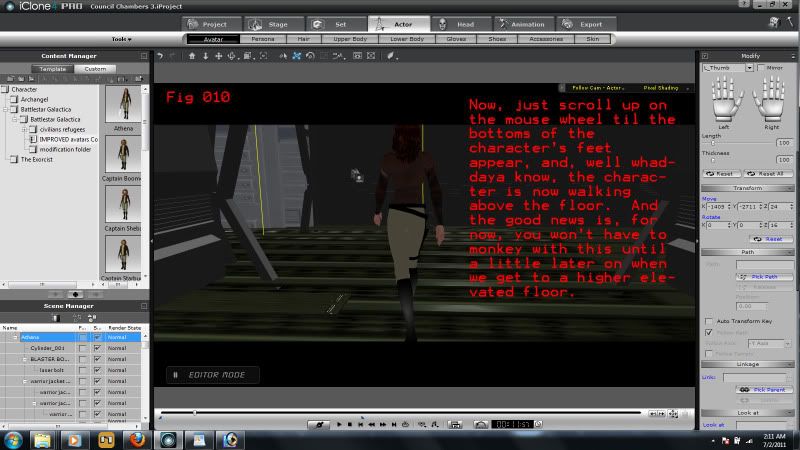Viewport: 800px width, 450px height.
Task: Click the Thickness slider handle
Action: tap(713, 160)
